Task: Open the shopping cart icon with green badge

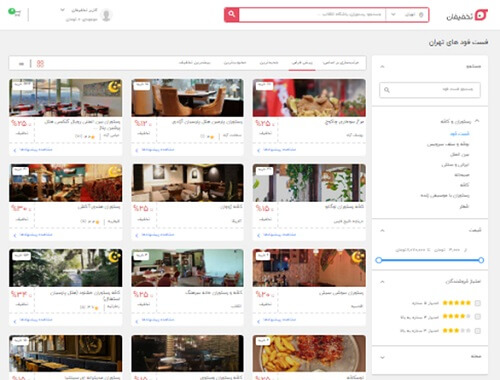Action: [x=14, y=13]
